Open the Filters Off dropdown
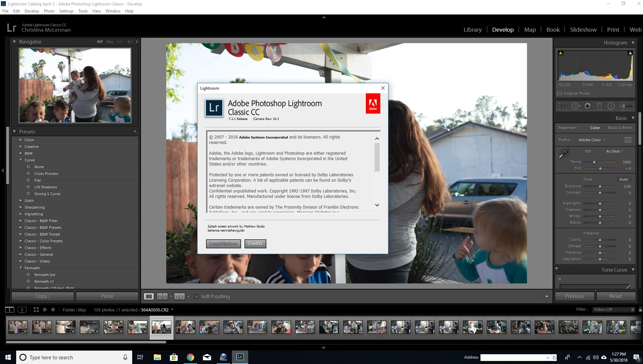 coord(614,310)
